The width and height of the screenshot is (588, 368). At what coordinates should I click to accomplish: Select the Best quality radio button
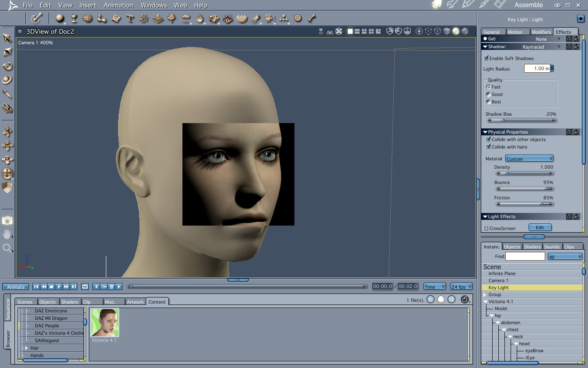(489, 102)
